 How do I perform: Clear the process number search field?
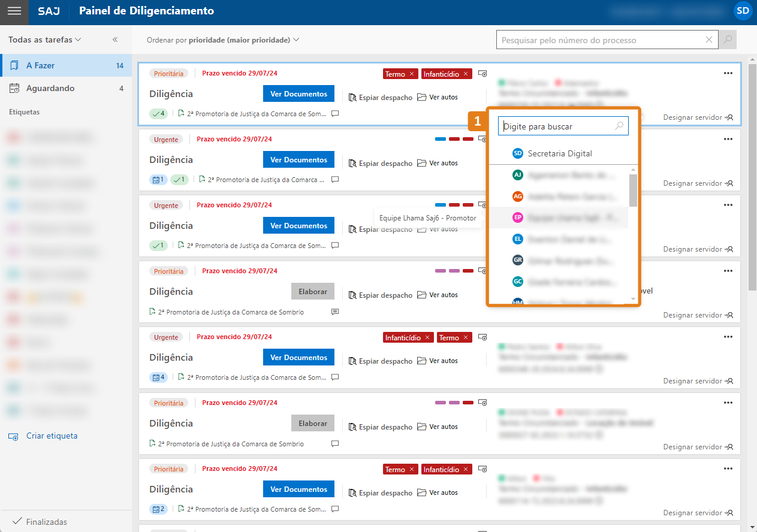(709, 40)
